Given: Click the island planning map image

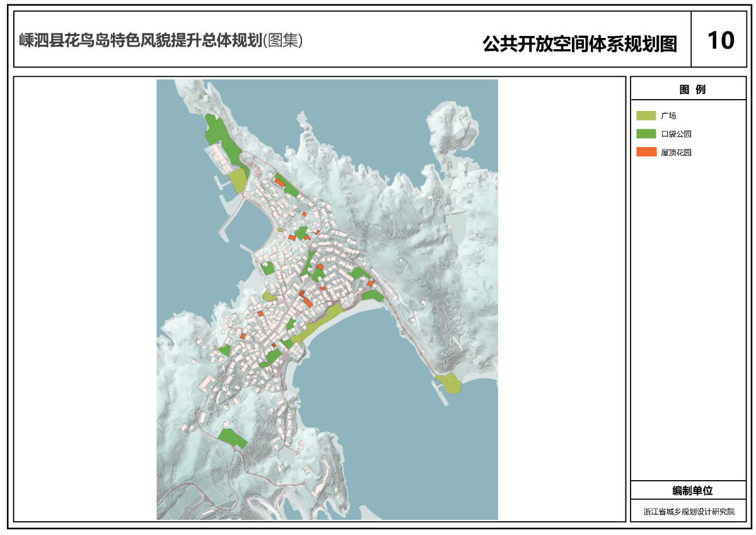Looking at the screenshot, I should click(327, 300).
